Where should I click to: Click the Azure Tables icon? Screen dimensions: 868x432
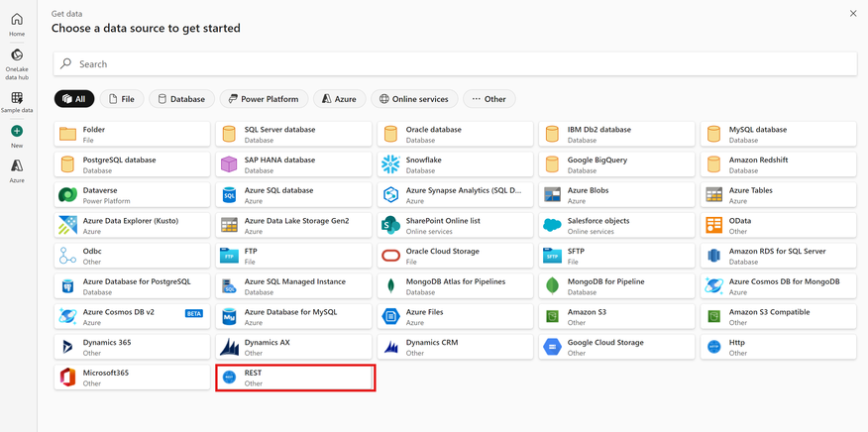[x=713, y=194]
